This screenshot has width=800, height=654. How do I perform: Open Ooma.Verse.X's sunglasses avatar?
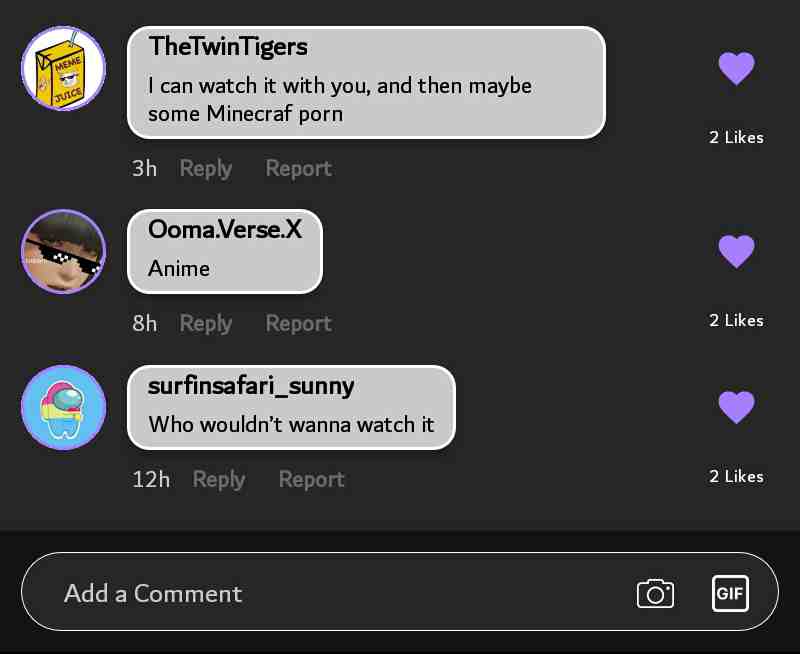click(63, 251)
